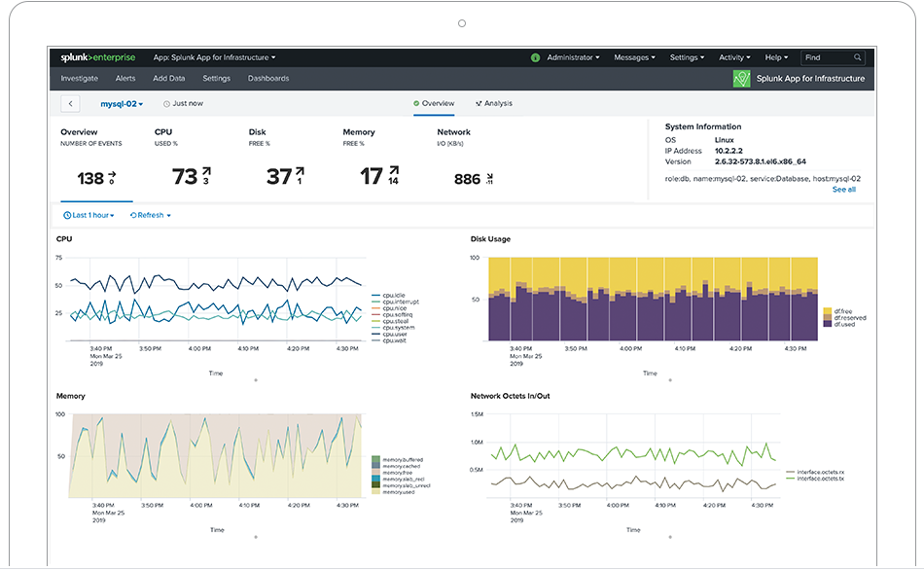This screenshot has height=570, width=924.
Task: Expand the App: Splunk App for Infrastructure dropdown
Action: point(214,57)
